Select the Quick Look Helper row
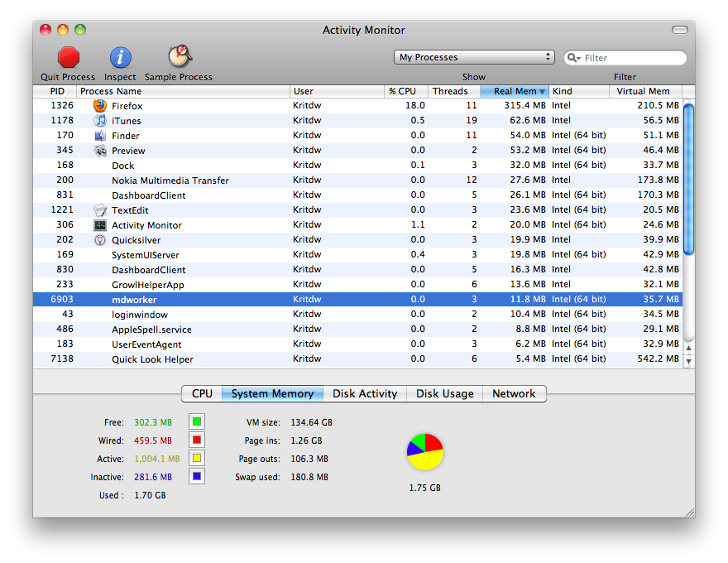The height and width of the screenshot is (563, 728). click(357, 359)
